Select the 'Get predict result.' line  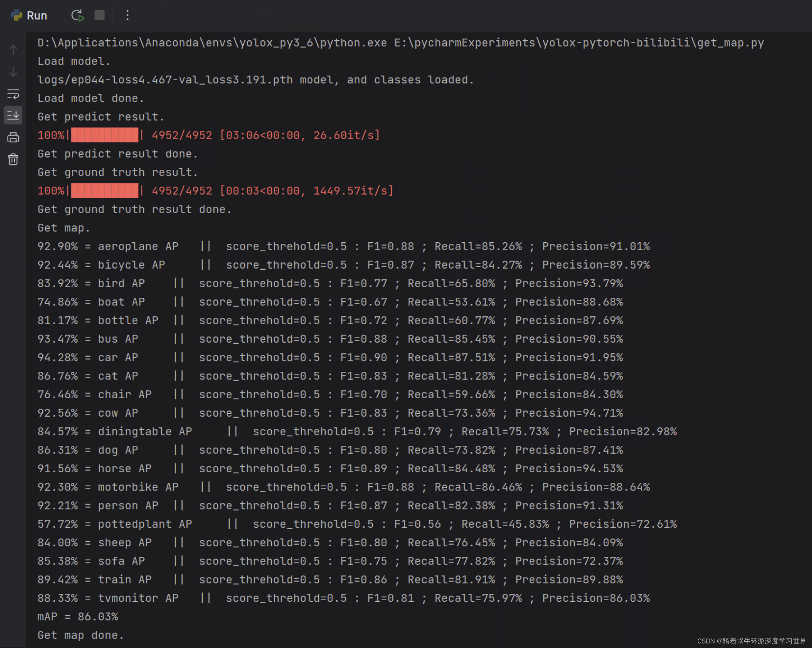(x=101, y=117)
